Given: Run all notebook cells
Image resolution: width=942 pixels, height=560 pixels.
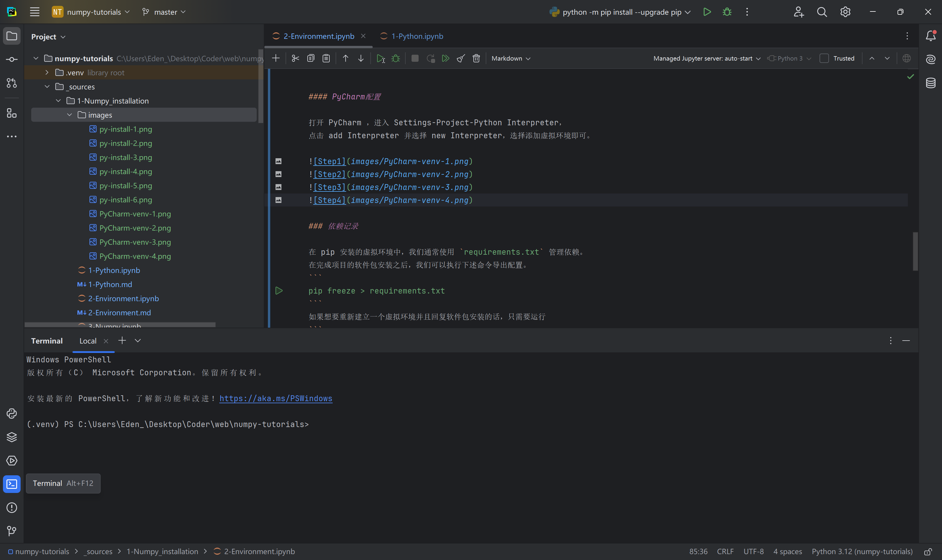Looking at the screenshot, I should click(x=446, y=58).
